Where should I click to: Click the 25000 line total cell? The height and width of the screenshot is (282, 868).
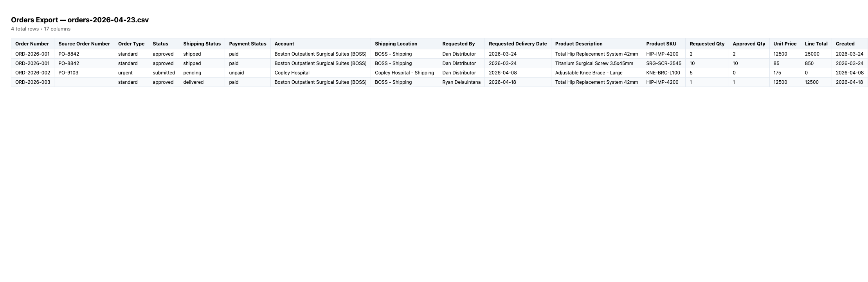point(816,54)
